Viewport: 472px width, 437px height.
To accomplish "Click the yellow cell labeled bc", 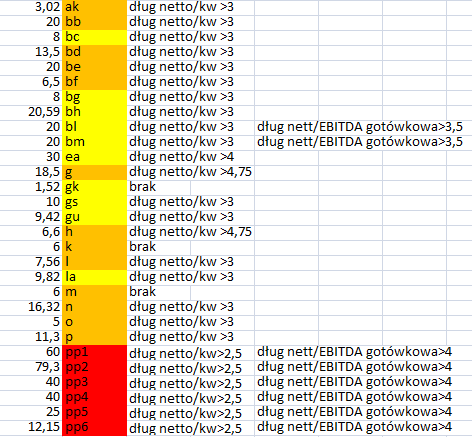I will click(x=94, y=37).
